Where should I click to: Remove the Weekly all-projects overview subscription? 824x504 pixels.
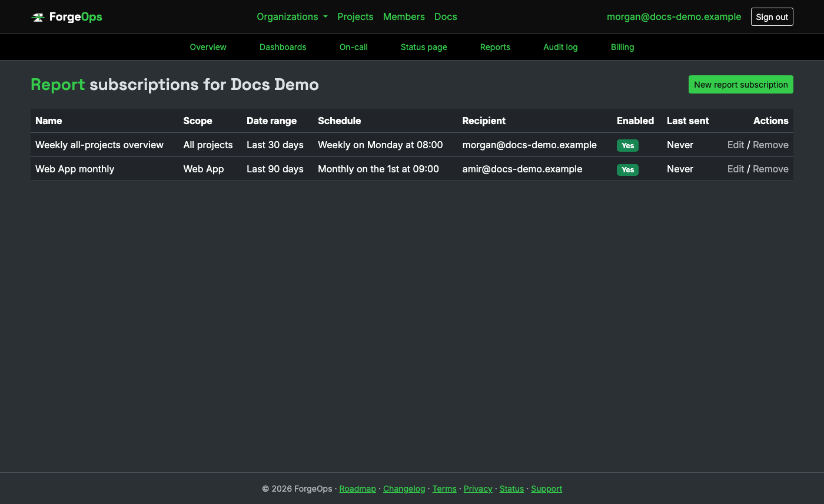[770, 145]
